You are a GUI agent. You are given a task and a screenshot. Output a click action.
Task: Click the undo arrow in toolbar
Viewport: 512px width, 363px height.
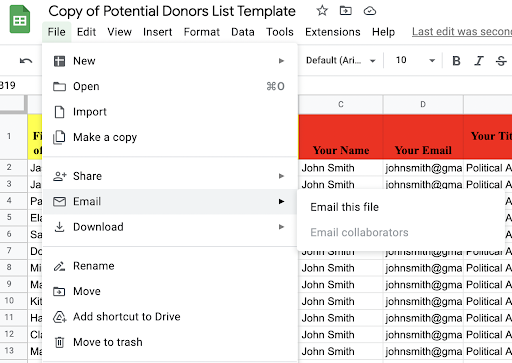click(x=26, y=61)
